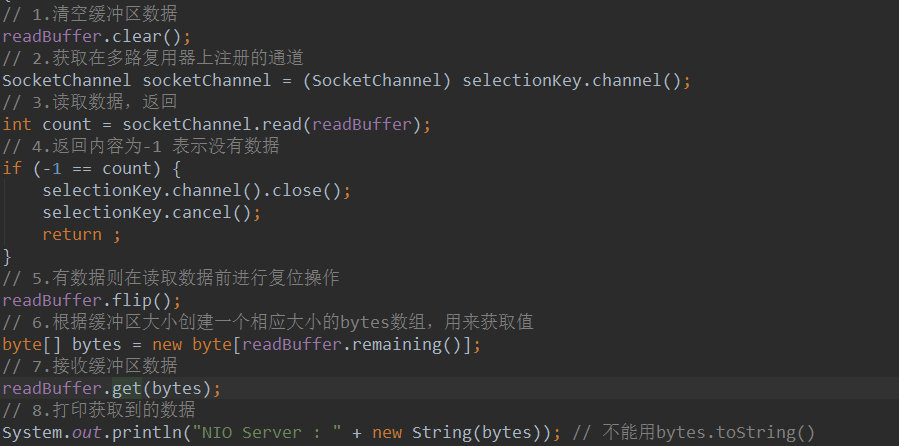Click the close() call inside if block
The width and height of the screenshot is (899, 446).
tap(307, 190)
